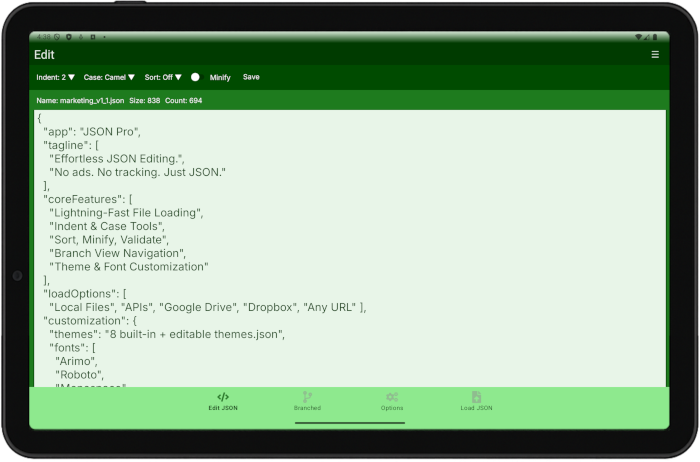Viewport: 700px width, 462px height.
Task: Go to the Load JSON tab
Action: click(476, 401)
